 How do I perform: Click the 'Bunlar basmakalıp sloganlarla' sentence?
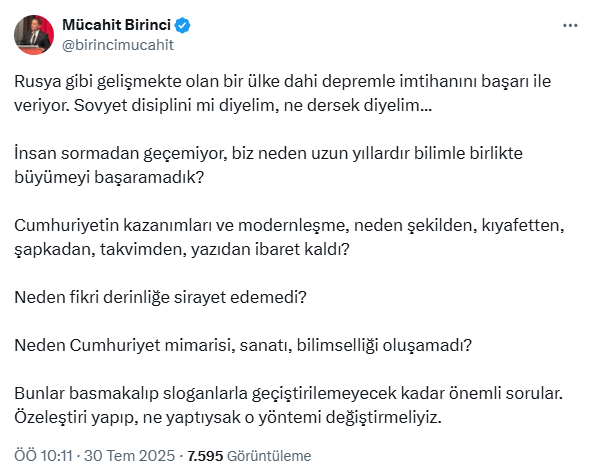[x=288, y=393]
